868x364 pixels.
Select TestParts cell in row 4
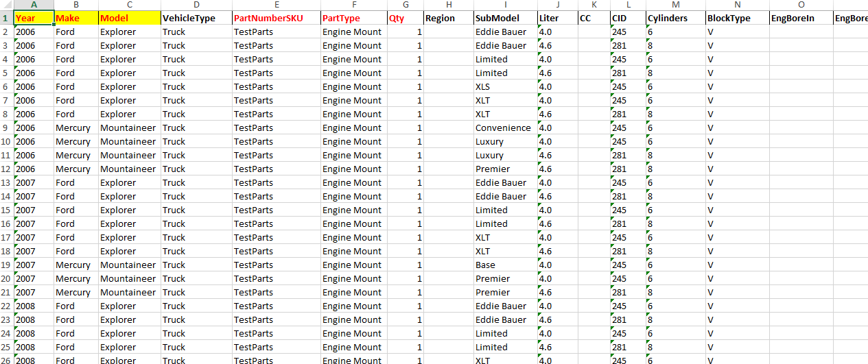click(x=277, y=59)
